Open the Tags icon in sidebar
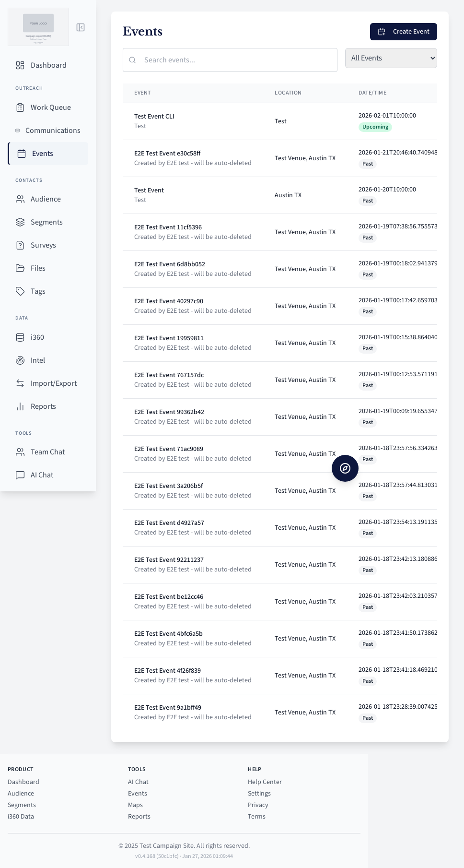This screenshot has width=464, height=868. (x=20, y=291)
